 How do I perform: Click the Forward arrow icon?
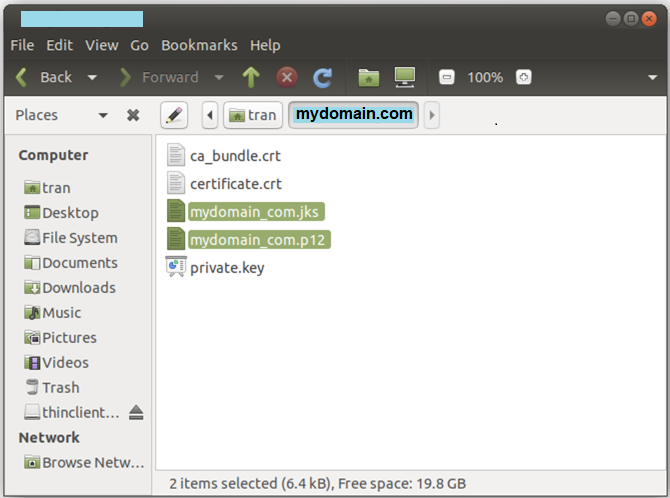tap(125, 78)
